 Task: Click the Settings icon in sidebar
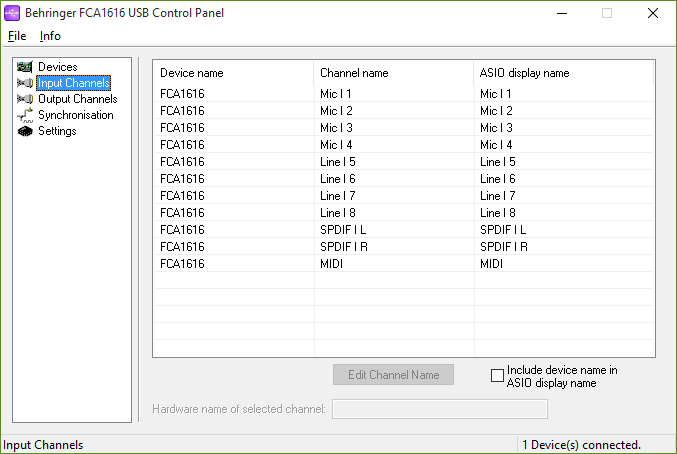[25, 131]
